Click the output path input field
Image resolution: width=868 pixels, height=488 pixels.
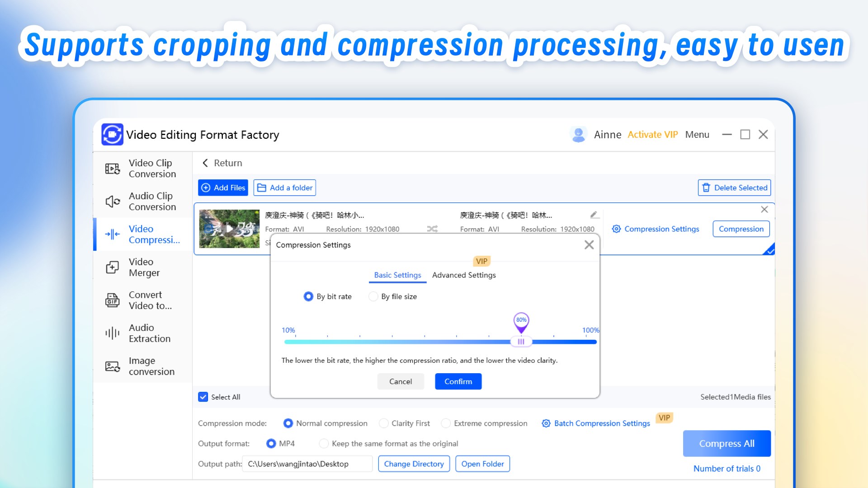[x=307, y=464]
